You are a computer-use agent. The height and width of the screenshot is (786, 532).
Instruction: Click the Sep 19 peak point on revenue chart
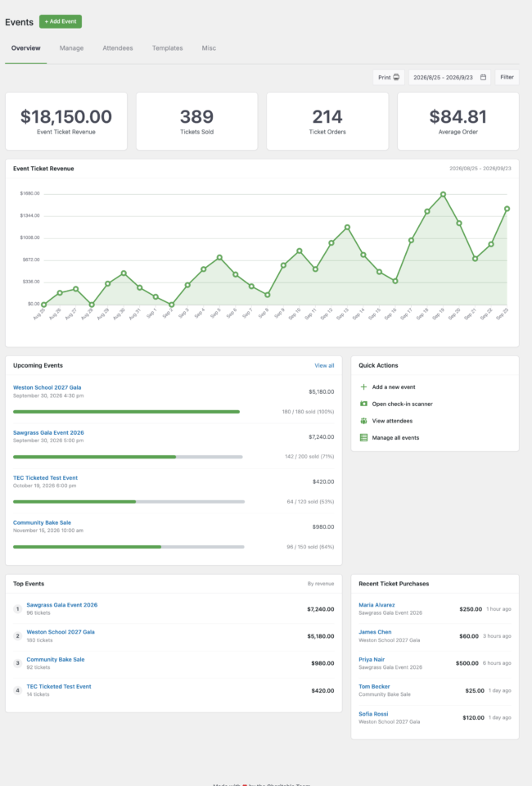click(444, 195)
